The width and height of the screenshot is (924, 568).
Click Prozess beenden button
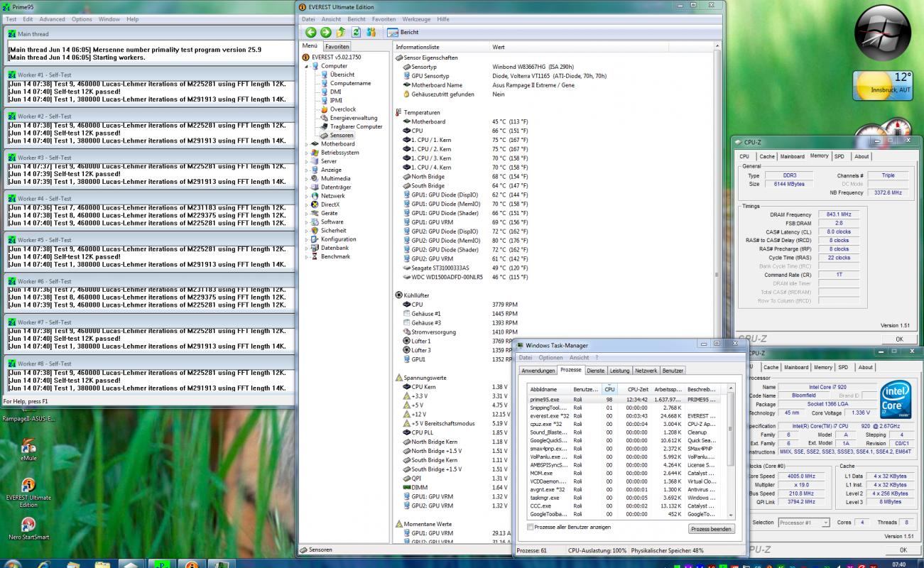(x=712, y=529)
